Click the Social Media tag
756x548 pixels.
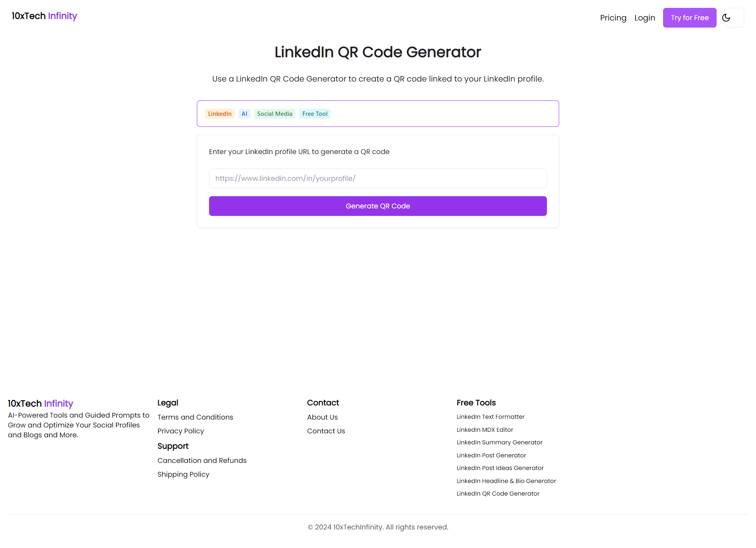click(274, 114)
